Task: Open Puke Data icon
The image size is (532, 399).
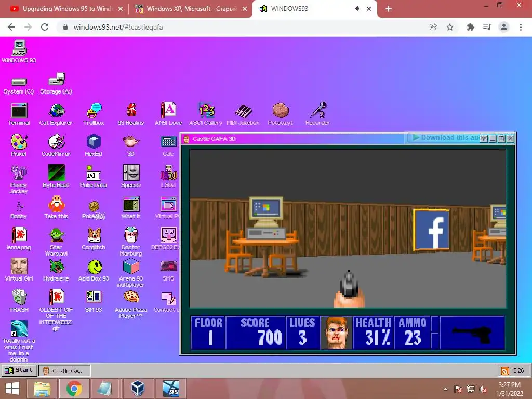Action: click(x=94, y=177)
